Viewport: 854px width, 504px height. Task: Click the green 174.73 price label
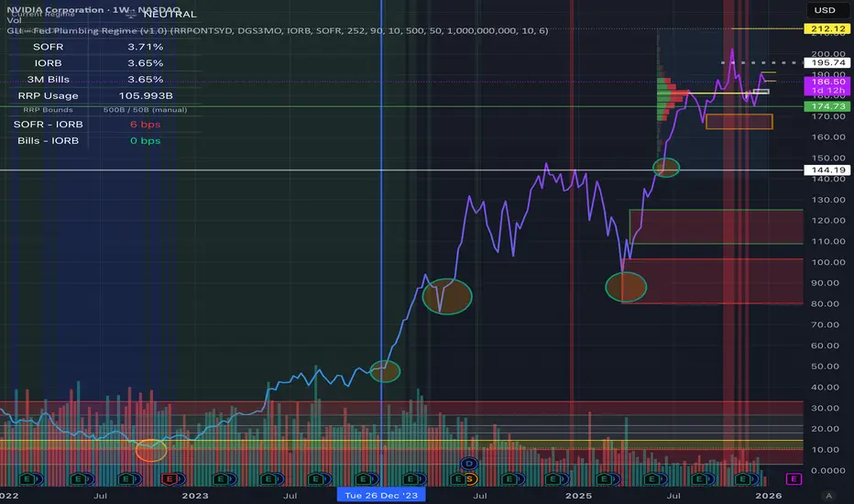[x=827, y=106]
